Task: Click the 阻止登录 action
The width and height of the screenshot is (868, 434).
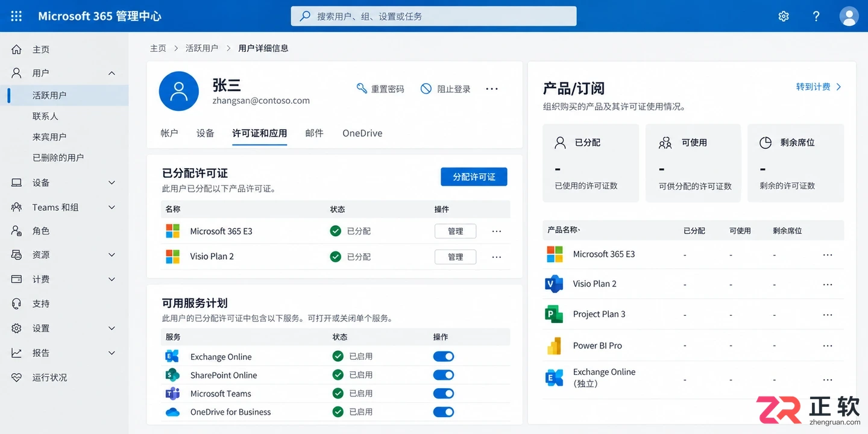Action: tap(445, 89)
